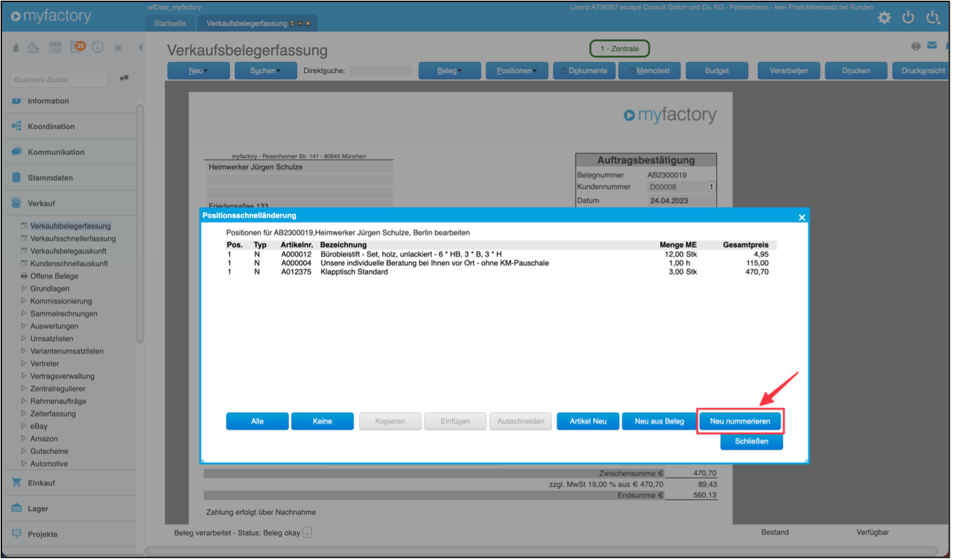Click the 1 - Zentrale location badge
Image resolution: width=953 pixels, height=560 pixels.
tap(619, 48)
